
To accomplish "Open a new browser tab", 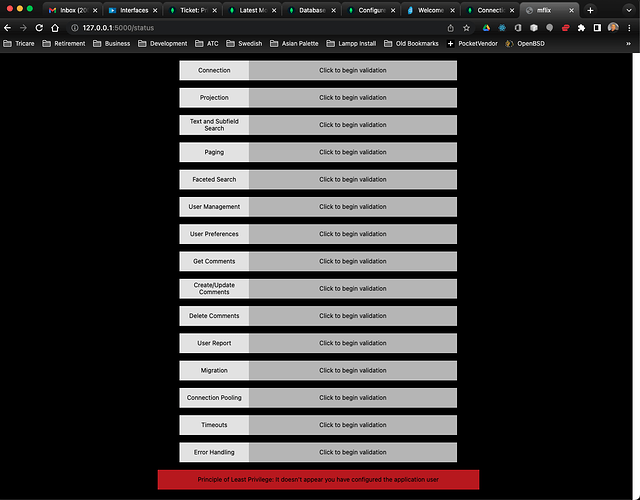I will (590, 10).
